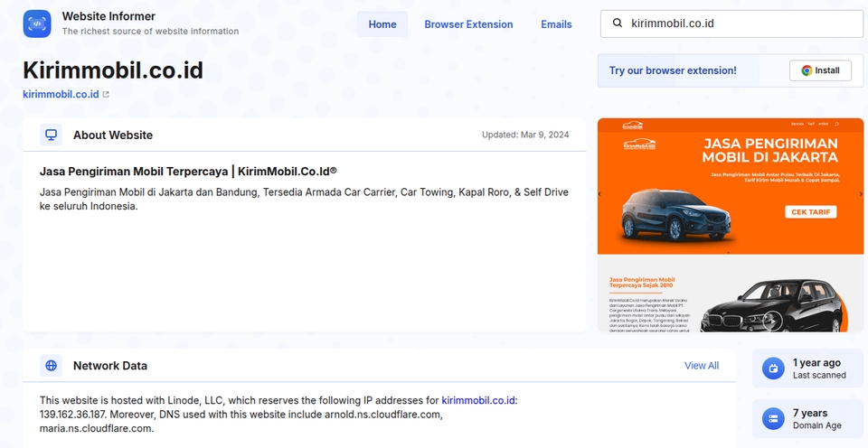Click the Last scanned calendar icon
This screenshot has width=868, height=448.
coord(773,369)
